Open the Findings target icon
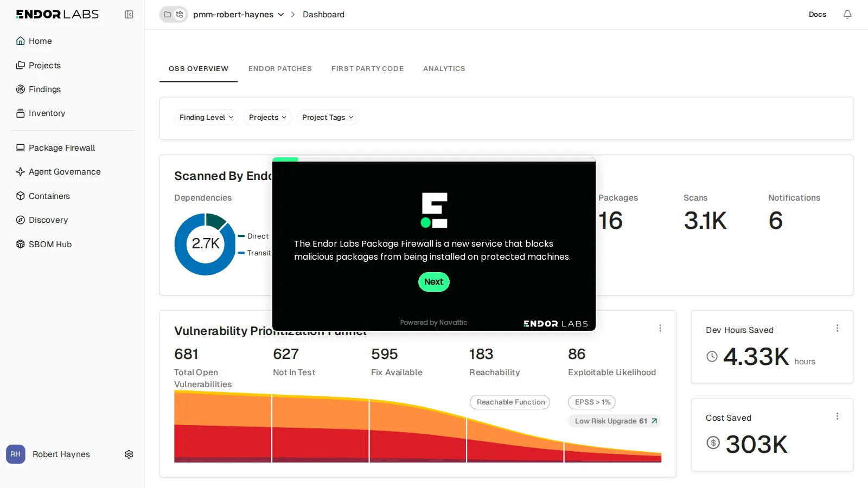Image resolution: width=868 pixels, height=488 pixels. point(21,89)
